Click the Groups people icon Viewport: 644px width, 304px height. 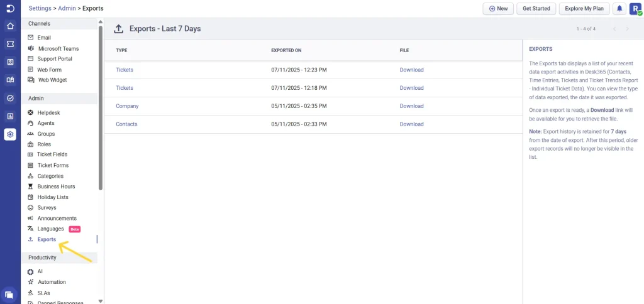point(30,134)
